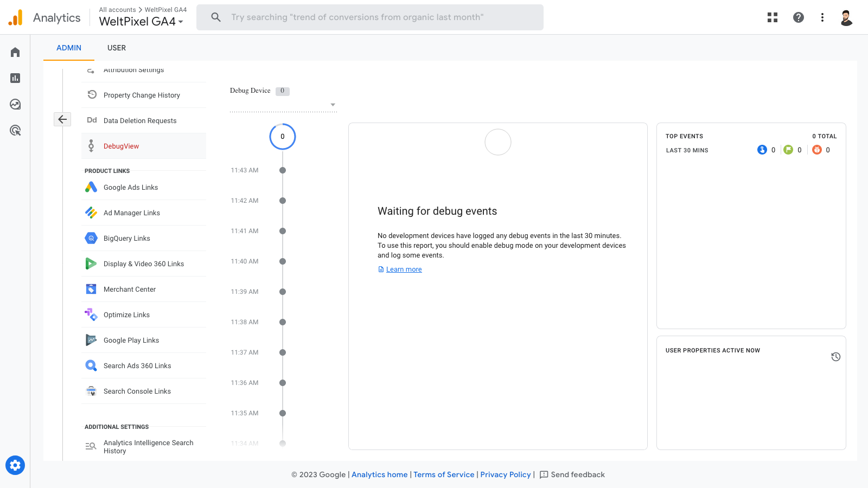Screen dimensions: 868x488
Task: Click the user account avatar
Action: tap(846, 17)
